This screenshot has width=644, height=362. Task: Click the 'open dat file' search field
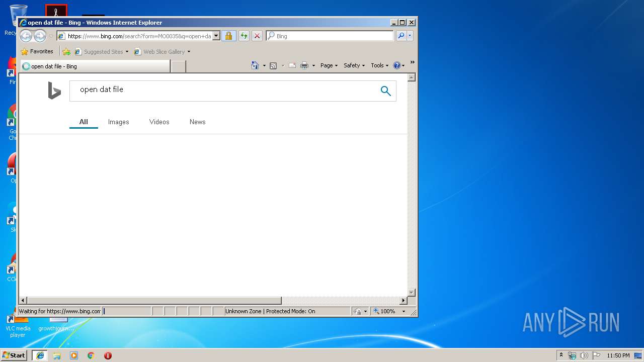tap(224, 91)
